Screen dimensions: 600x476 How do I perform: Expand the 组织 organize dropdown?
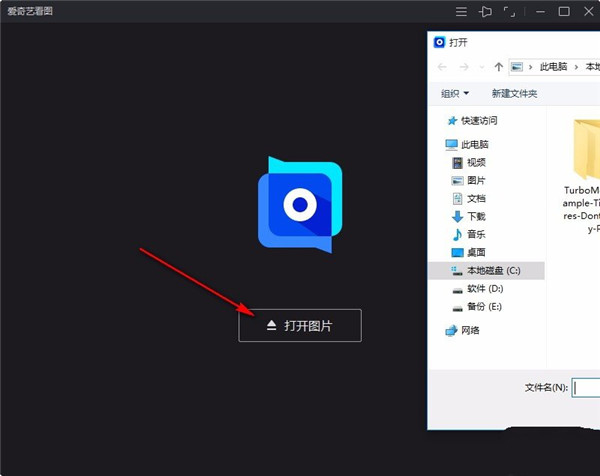point(455,93)
